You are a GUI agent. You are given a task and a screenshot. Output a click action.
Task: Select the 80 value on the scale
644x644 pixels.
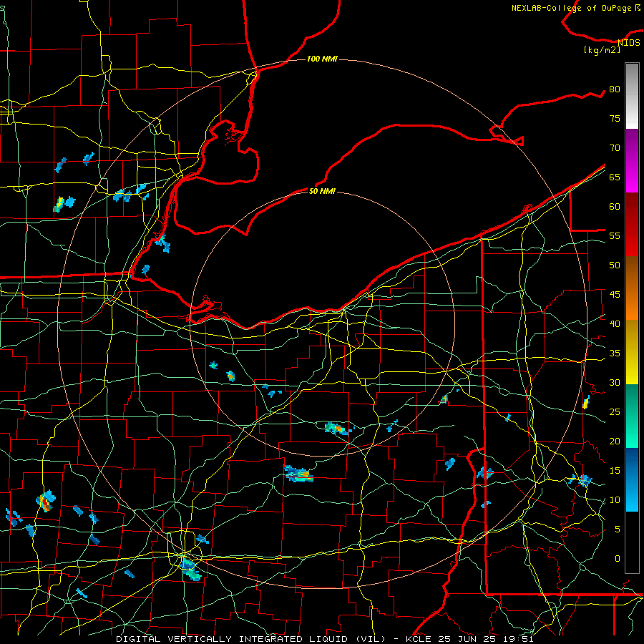click(615, 89)
